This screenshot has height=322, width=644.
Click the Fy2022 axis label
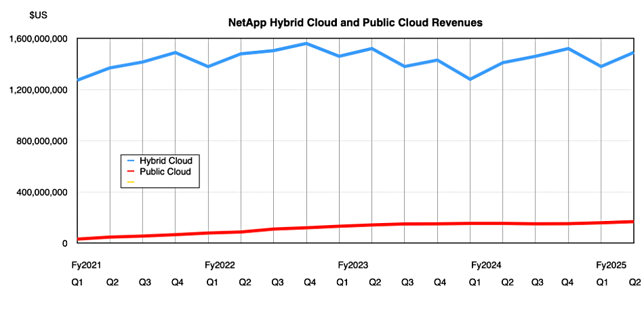pos(220,265)
